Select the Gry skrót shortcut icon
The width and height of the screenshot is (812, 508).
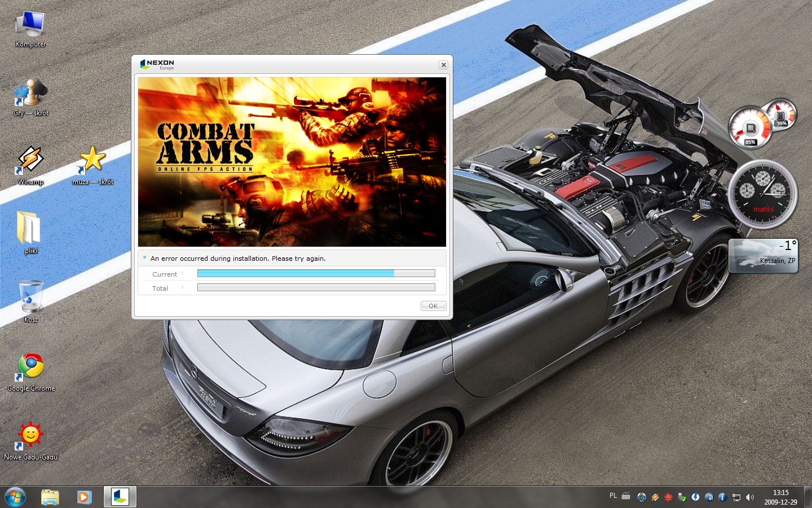(x=30, y=98)
